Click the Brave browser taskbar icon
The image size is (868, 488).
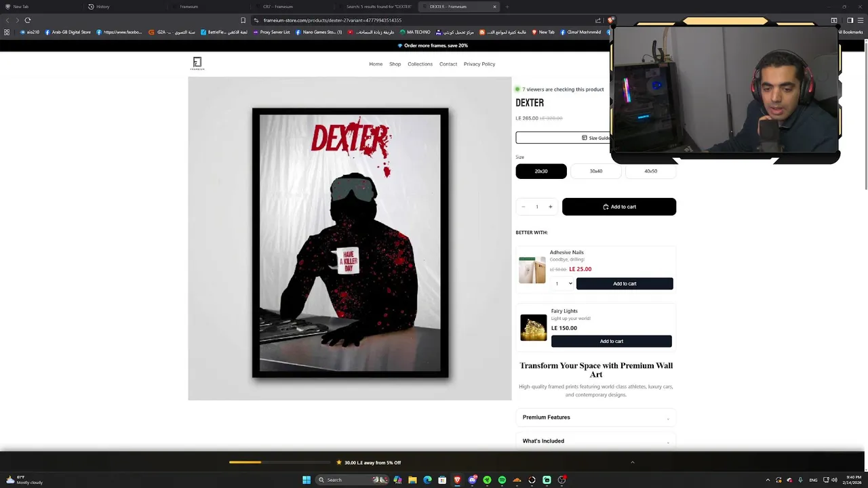pyautogui.click(x=457, y=480)
